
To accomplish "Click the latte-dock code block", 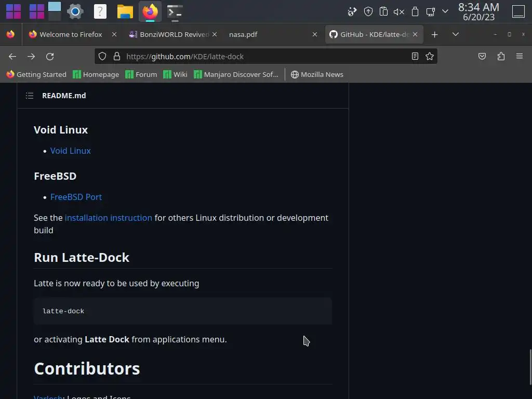I will (182, 311).
